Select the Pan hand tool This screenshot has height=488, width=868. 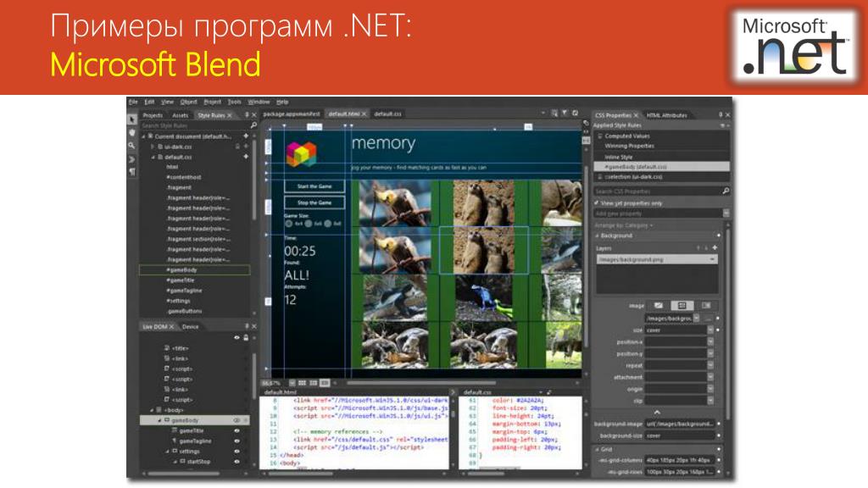click(131, 133)
